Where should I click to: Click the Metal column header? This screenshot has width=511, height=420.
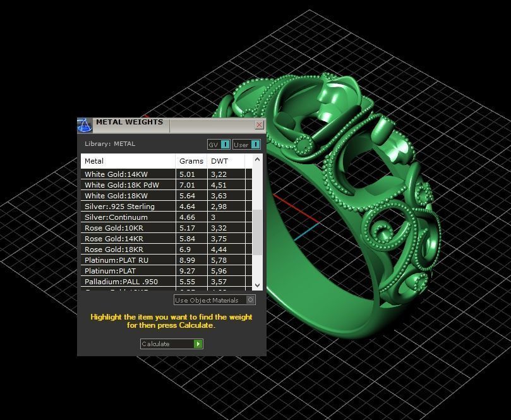click(x=128, y=161)
